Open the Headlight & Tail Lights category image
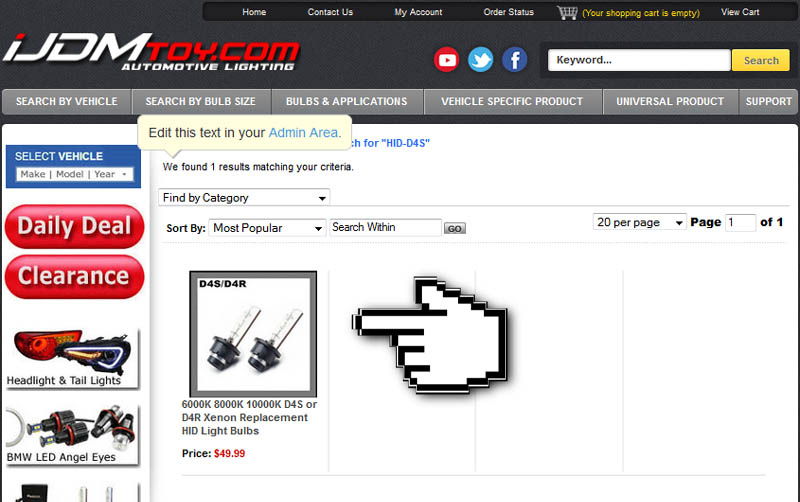 [x=72, y=358]
